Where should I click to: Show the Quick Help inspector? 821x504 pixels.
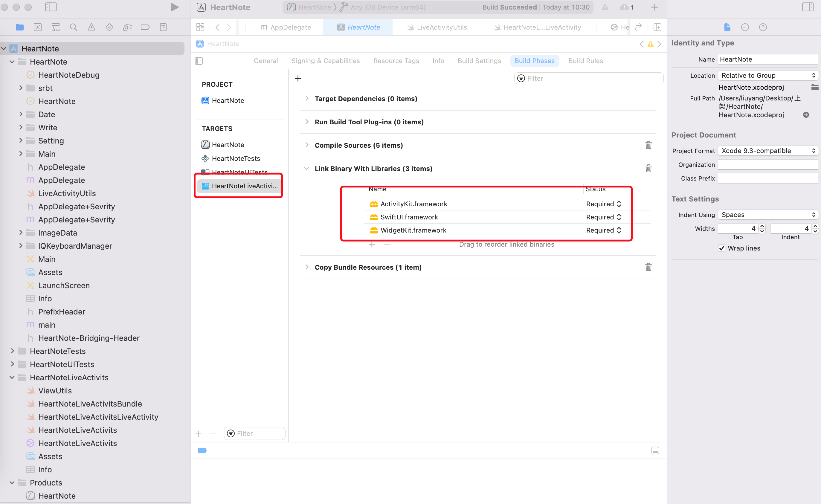(x=763, y=27)
